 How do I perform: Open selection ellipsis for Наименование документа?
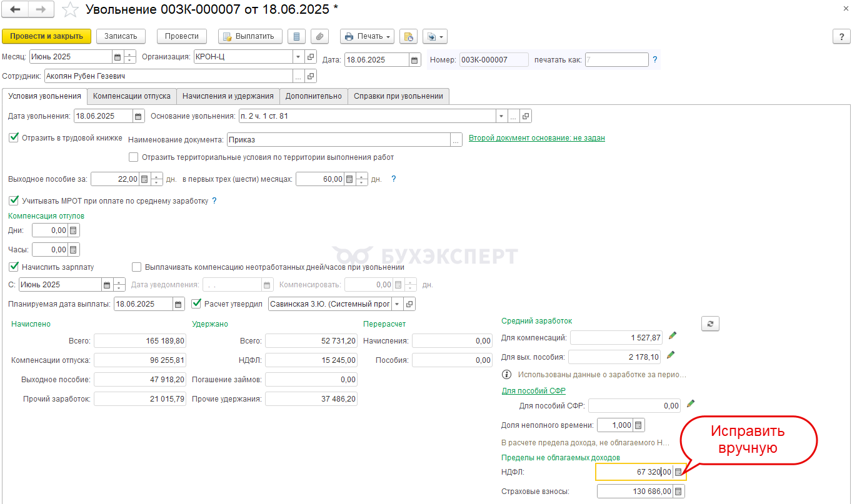pos(457,140)
